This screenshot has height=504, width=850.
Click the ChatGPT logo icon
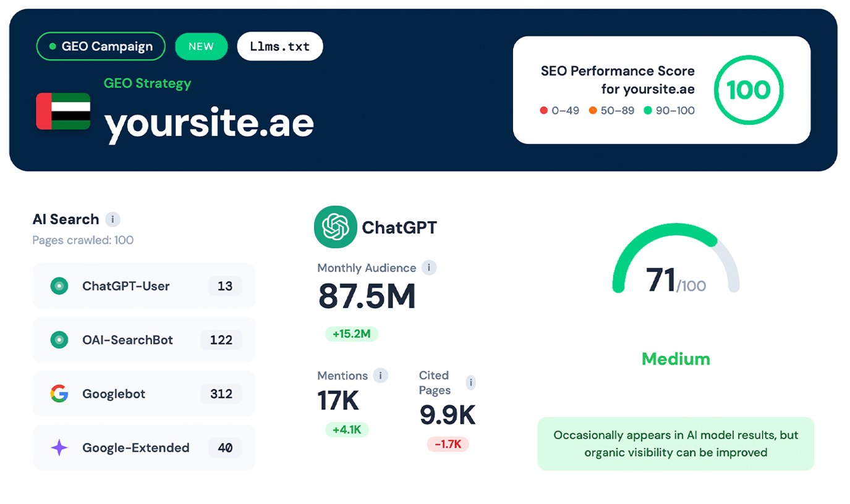(335, 227)
